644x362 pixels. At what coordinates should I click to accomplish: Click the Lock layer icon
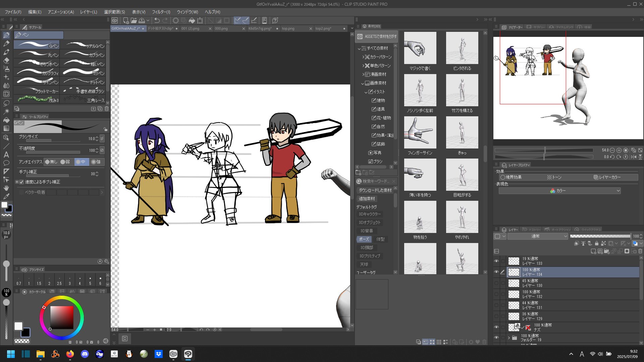(596, 243)
